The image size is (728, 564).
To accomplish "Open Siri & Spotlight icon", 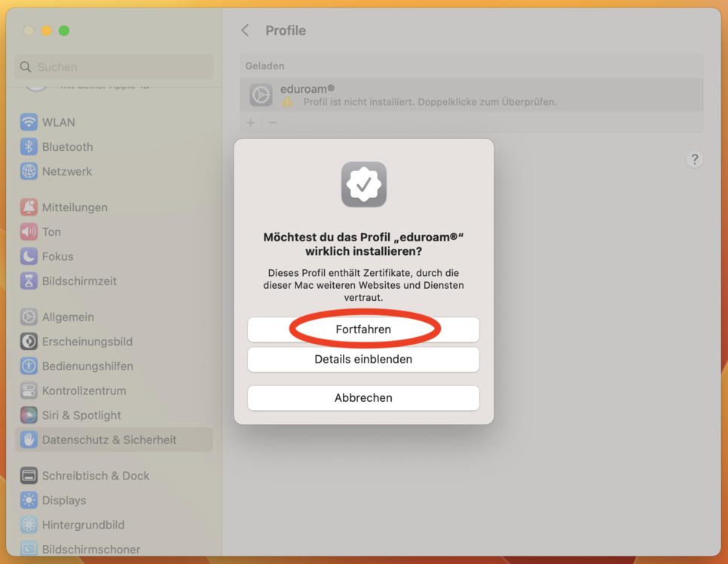I will (29, 415).
